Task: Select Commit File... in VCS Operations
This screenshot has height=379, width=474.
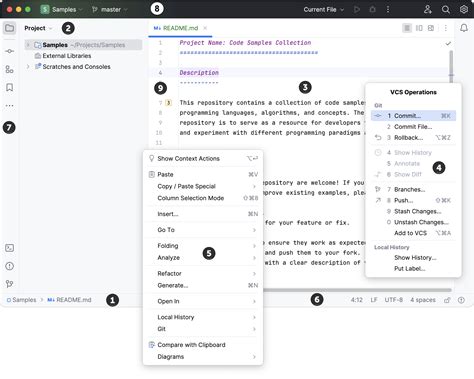Action: pyautogui.click(x=413, y=127)
